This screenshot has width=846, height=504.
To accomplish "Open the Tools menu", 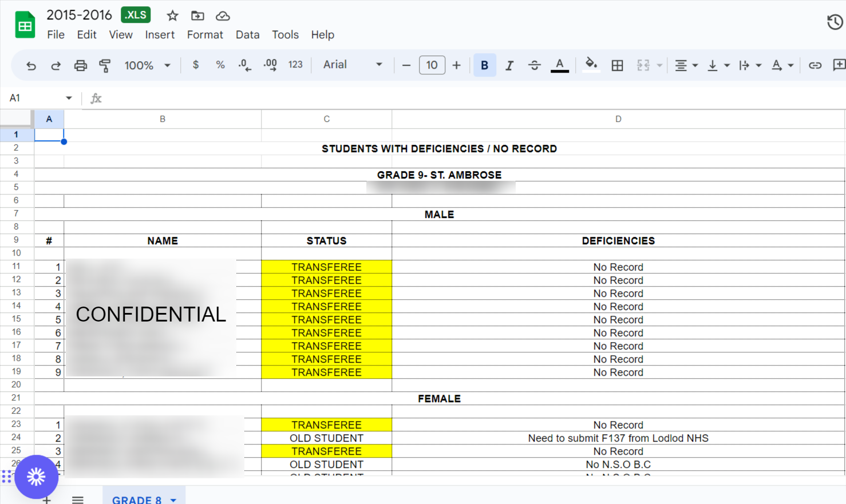I will coord(285,35).
